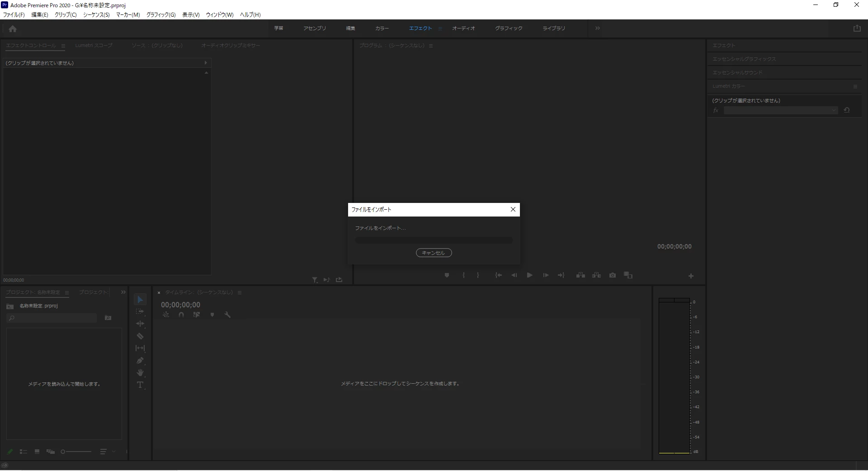Click play audio only icon in Effect Controls
The width and height of the screenshot is (868, 471).
pos(326,280)
